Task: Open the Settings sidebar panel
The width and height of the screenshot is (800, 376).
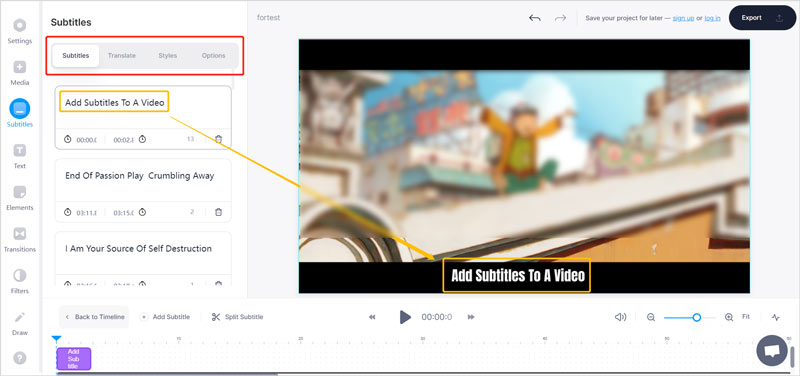Action: tap(19, 31)
